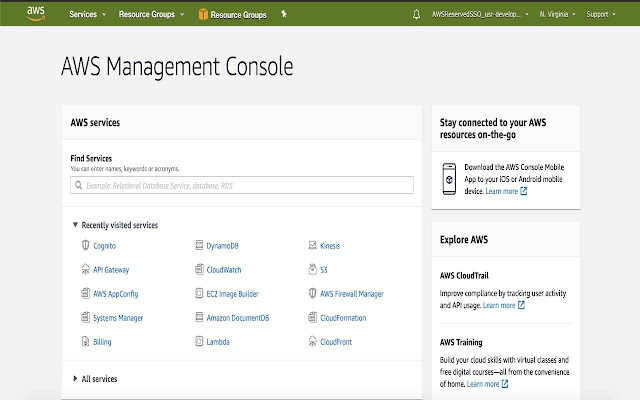Open the Kinesis link

click(x=330, y=246)
